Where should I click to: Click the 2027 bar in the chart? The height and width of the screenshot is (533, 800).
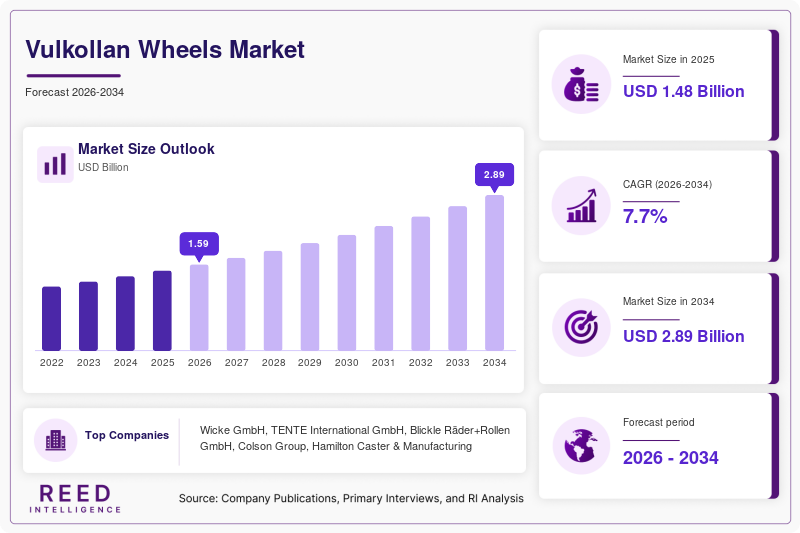tap(236, 304)
